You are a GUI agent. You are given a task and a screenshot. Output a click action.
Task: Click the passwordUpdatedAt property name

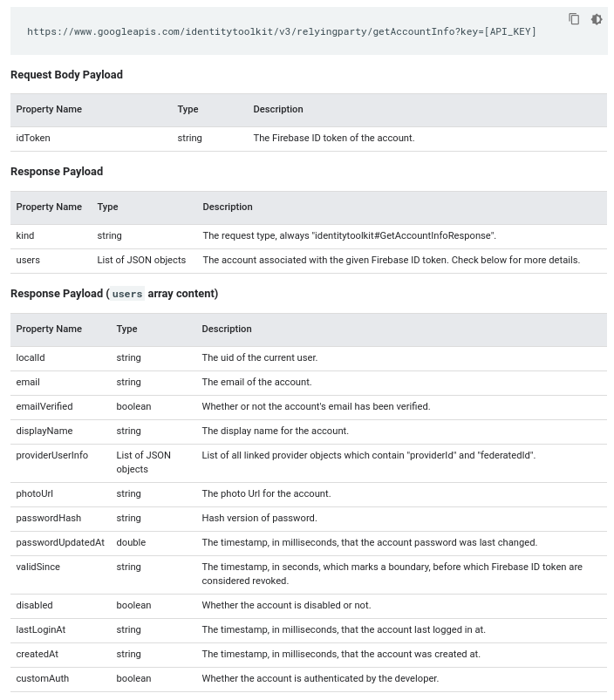coord(60,542)
